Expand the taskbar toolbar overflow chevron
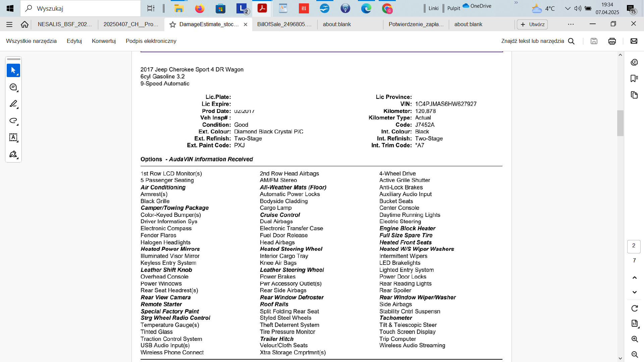This screenshot has height=362, width=644. tap(516, 3)
